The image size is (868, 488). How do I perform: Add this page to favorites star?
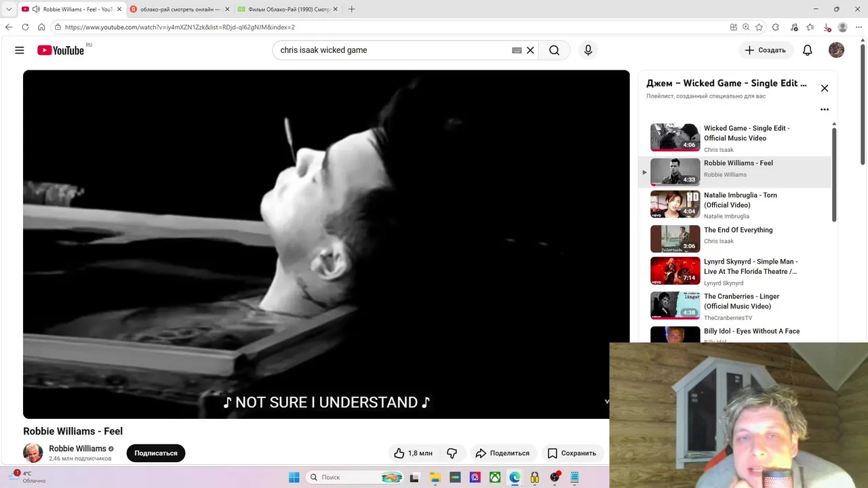pos(759,27)
